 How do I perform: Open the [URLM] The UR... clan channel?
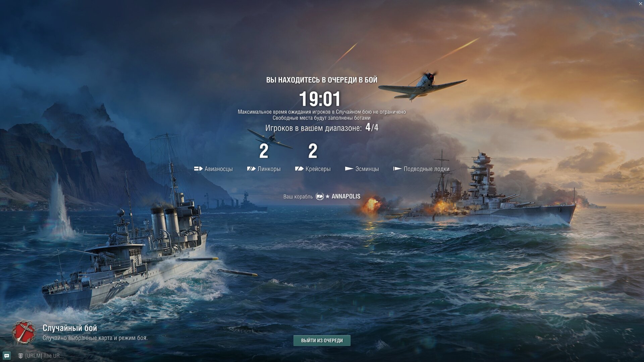[x=44, y=356]
